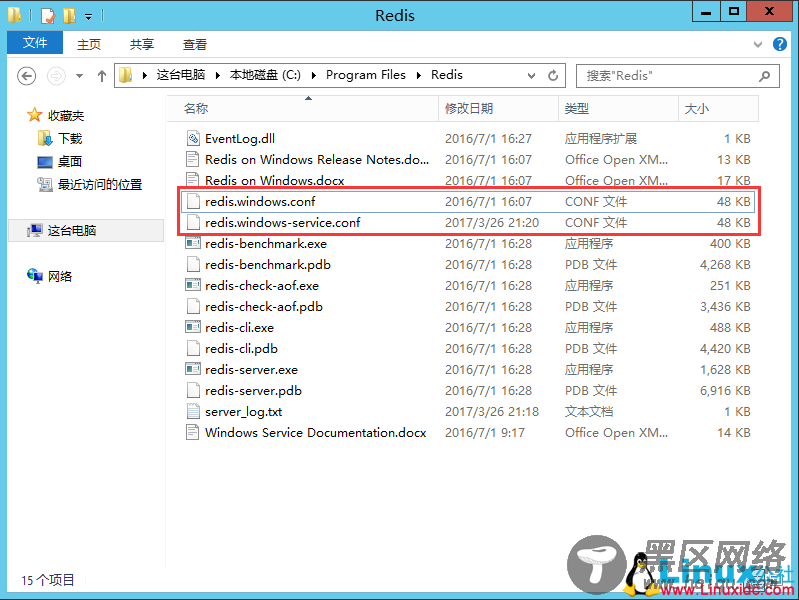
Task: Click 本地磁盘 (C:) in the address bar
Action: click(265, 75)
